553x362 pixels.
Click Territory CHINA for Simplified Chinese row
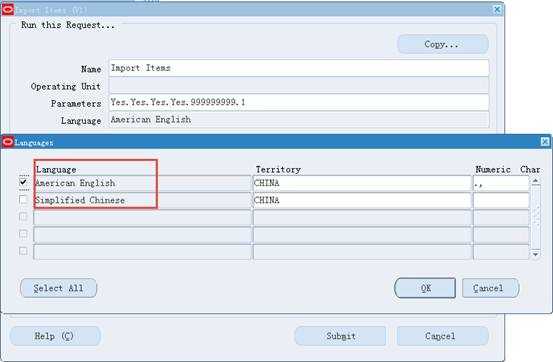[362, 200]
